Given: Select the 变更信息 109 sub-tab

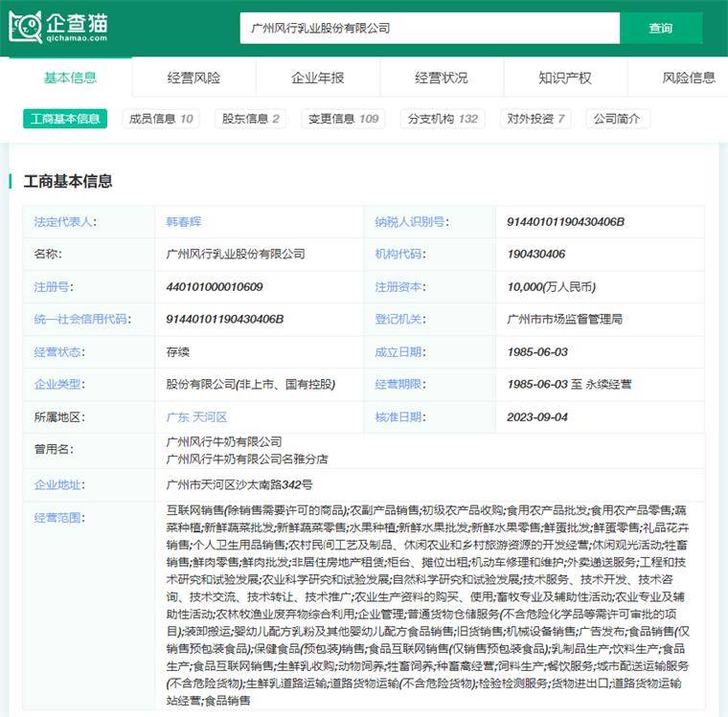Looking at the screenshot, I should pos(343,119).
